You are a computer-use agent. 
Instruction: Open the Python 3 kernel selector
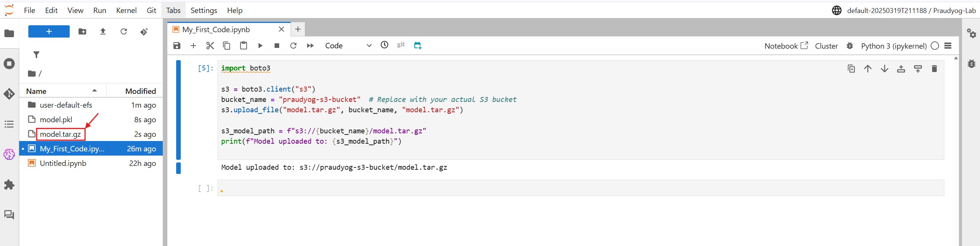point(893,46)
